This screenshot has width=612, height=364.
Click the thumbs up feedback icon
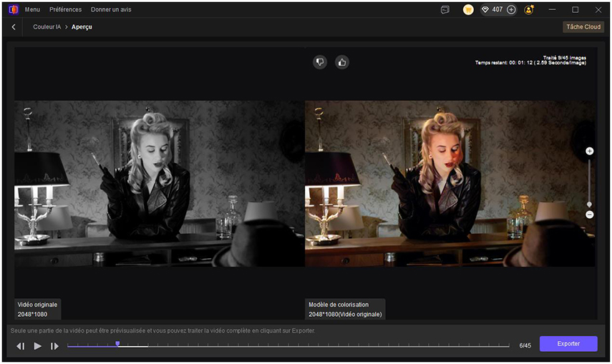(x=342, y=62)
